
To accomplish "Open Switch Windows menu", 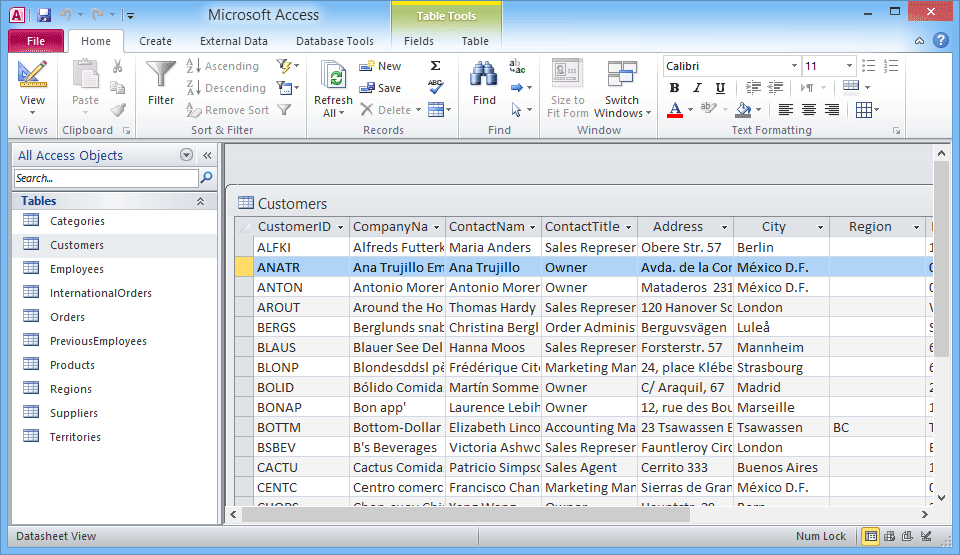I will 622,89.
